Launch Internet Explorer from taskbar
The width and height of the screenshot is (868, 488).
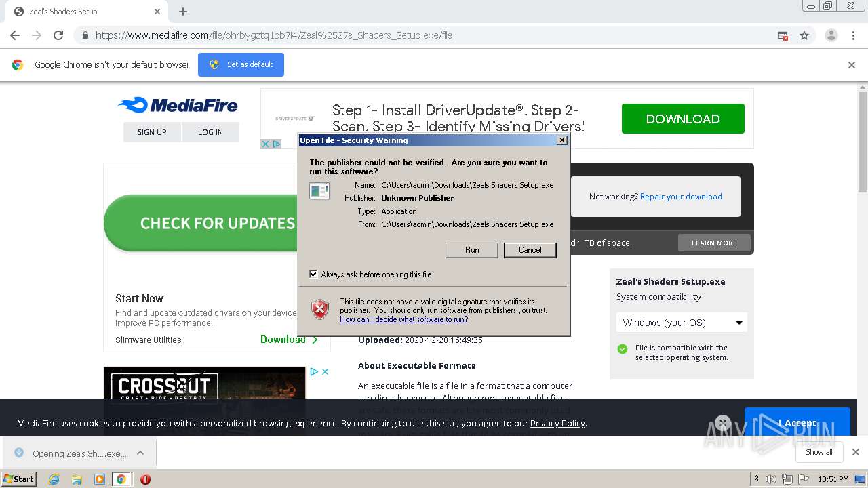54,479
